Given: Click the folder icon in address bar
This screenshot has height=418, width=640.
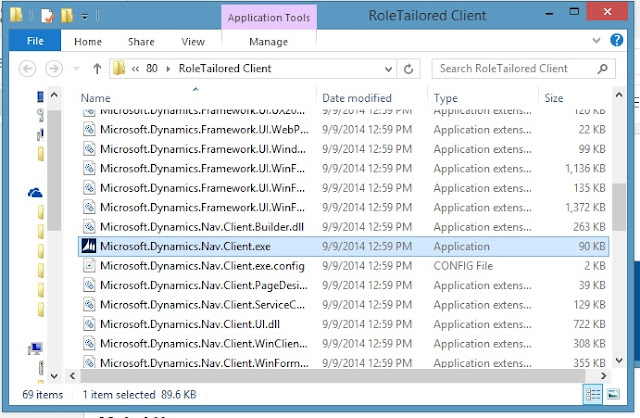Looking at the screenshot, I should pyautogui.click(x=119, y=68).
